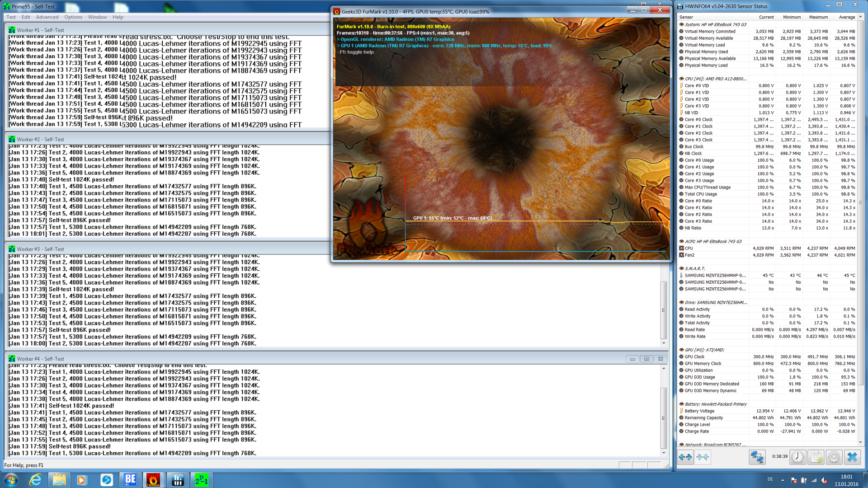868x488 pixels.
Task: Click Worker #4 scrollbar down arrow
Action: click(664, 453)
